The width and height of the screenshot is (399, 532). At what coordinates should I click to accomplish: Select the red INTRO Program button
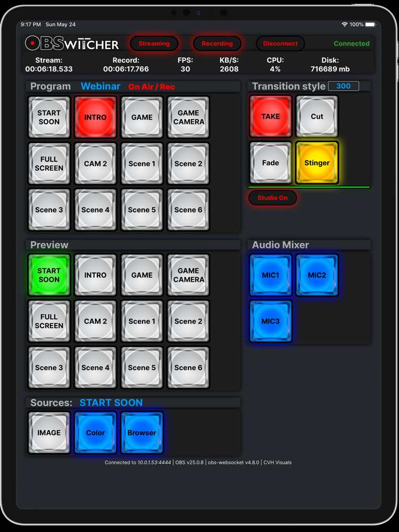tap(95, 118)
